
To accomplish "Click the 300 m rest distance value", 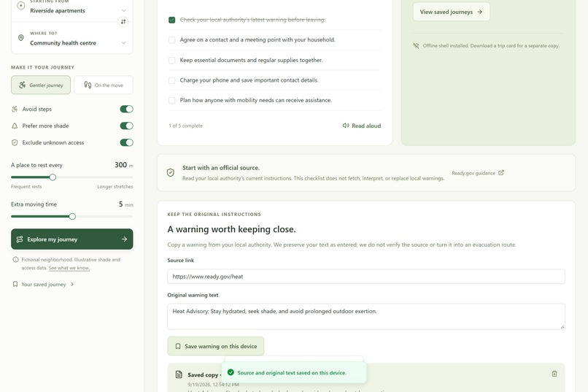I will [123, 165].
